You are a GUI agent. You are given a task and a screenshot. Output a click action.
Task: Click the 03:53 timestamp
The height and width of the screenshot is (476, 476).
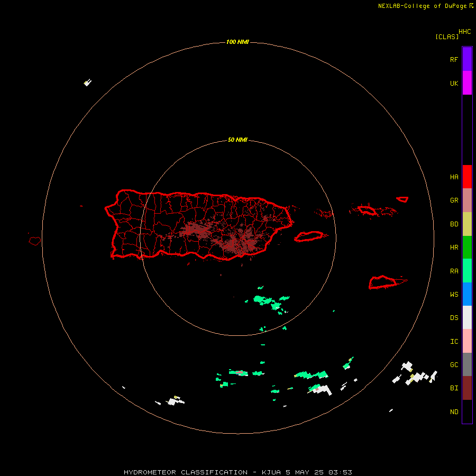point(340,472)
